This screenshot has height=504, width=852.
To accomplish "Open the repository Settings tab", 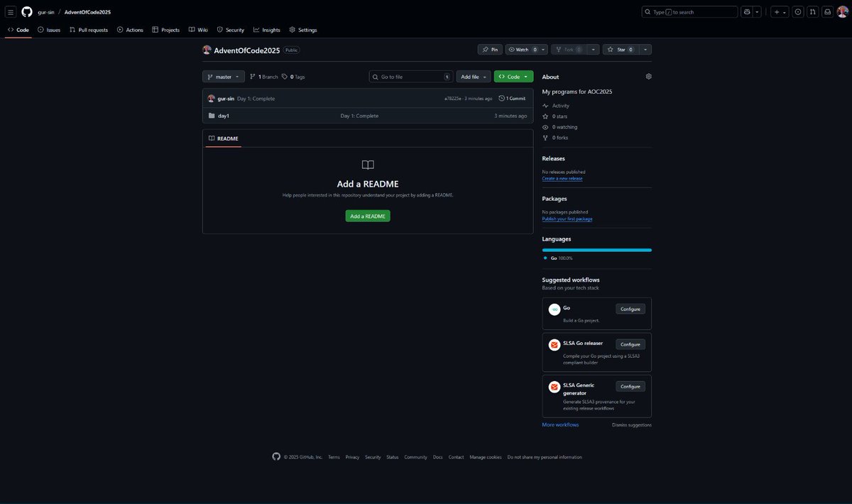I will [303, 30].
